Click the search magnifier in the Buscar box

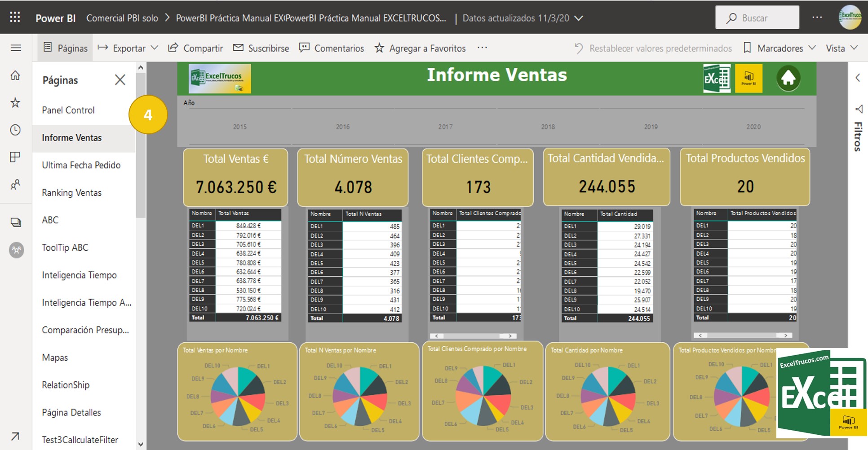coord(732,18)
